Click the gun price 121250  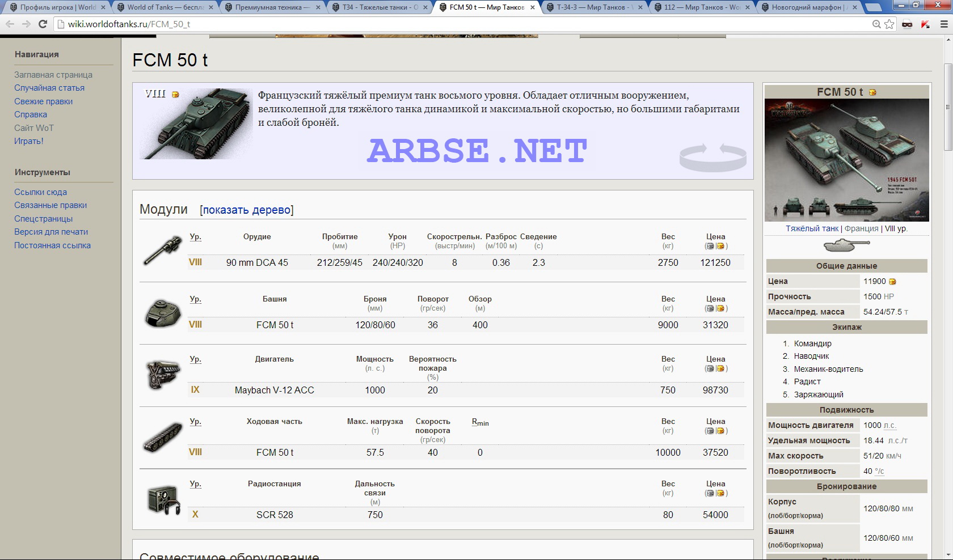click(715, 262)
